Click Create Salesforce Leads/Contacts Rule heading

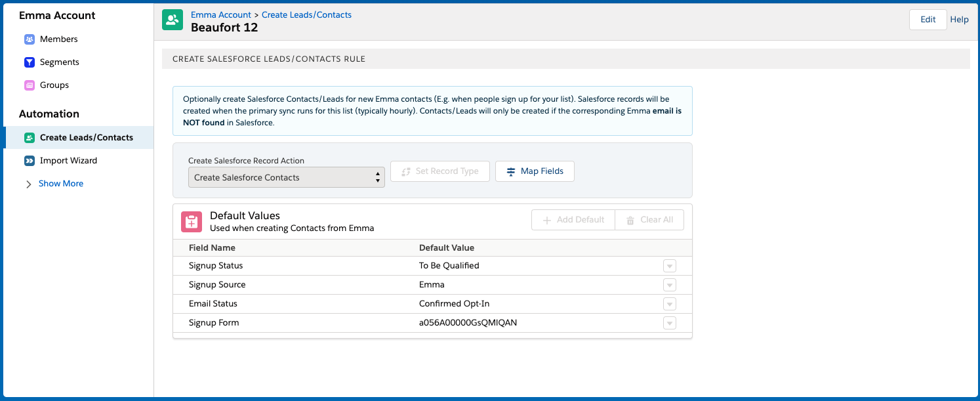(269, 59)
